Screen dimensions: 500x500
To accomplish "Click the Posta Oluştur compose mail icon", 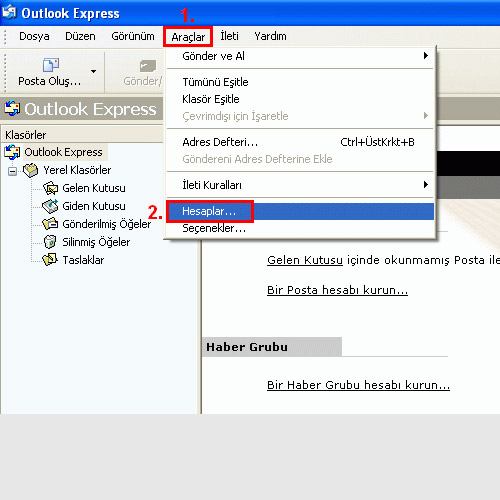I will 51,65.
